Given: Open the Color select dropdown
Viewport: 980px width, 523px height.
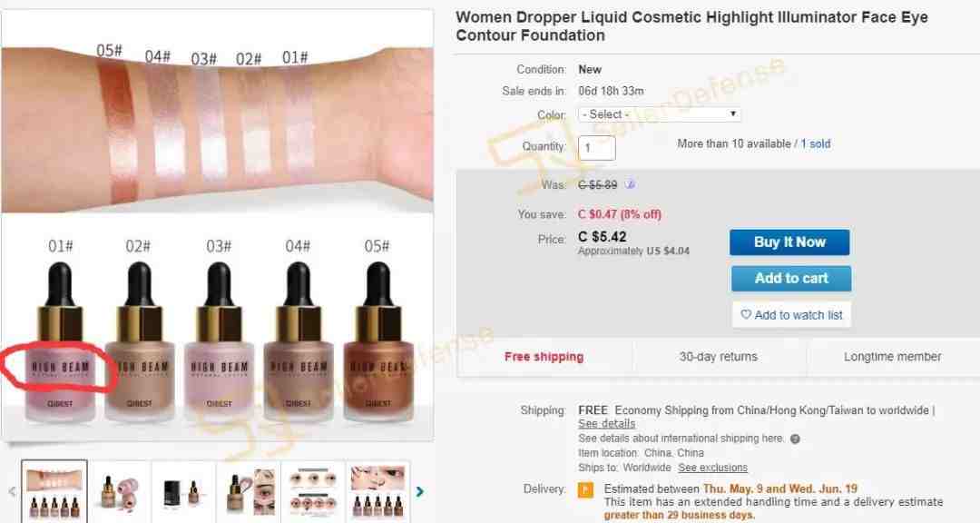Looking at the screenshot, I should [660, 114].
